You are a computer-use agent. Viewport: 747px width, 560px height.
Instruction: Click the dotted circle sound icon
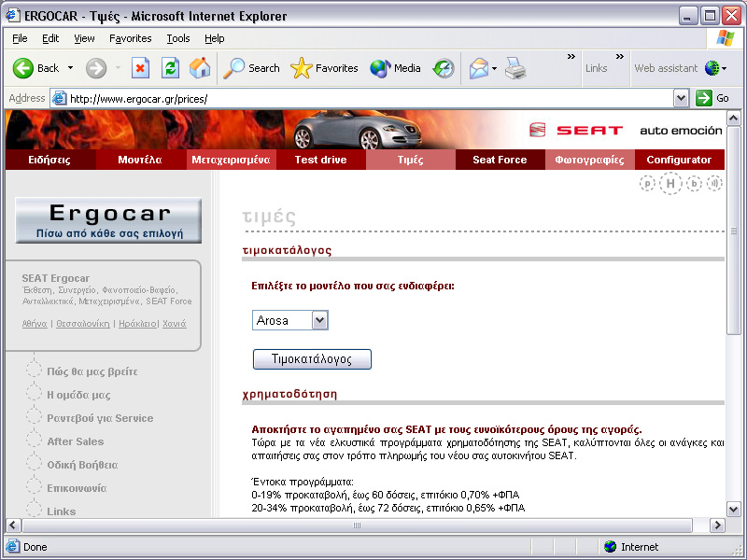coord(714,183)
